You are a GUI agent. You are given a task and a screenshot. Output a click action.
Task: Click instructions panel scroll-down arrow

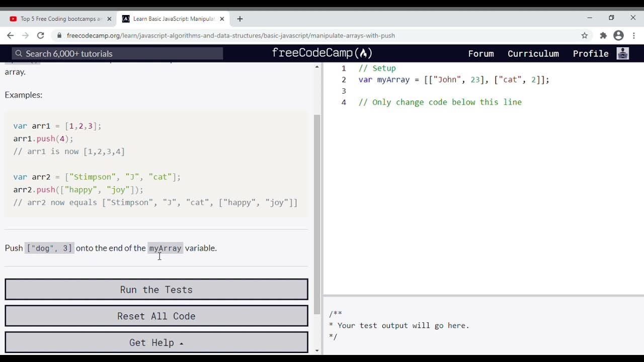tap(317, 350)
